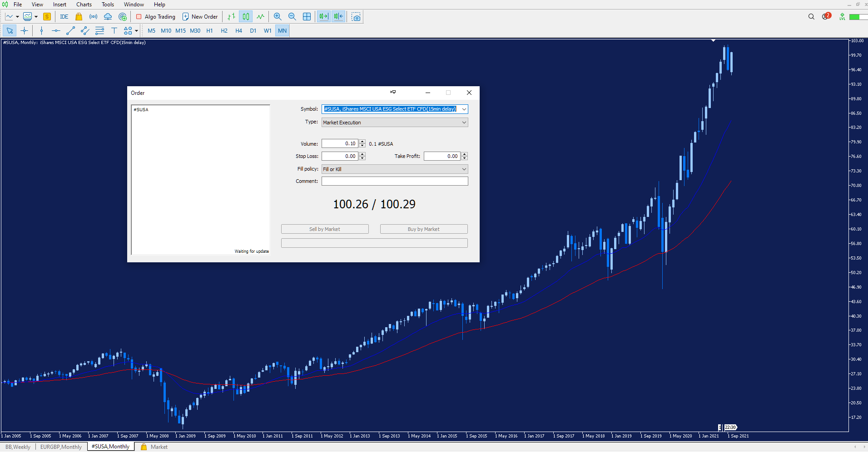Select the Fibonacci retracement tool
The image size is (868, 452).
coord(99,30)
